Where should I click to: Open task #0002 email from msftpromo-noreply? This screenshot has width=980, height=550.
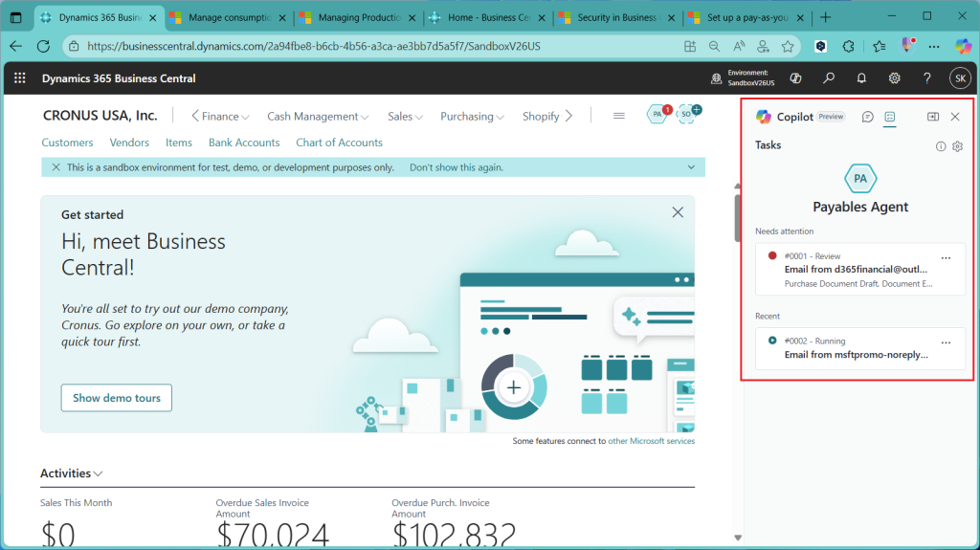[860, 349]
